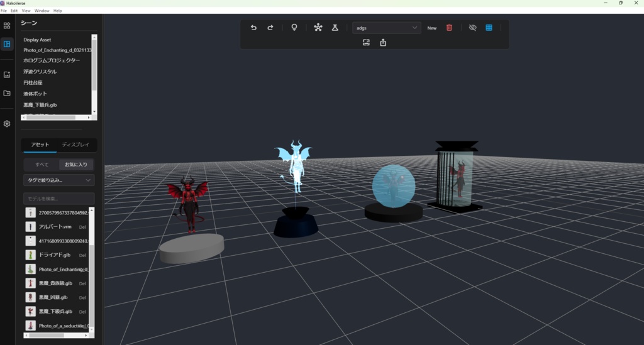
Task: Click scene list horizontal scroll-right arrow
Action: pos(89,118)
